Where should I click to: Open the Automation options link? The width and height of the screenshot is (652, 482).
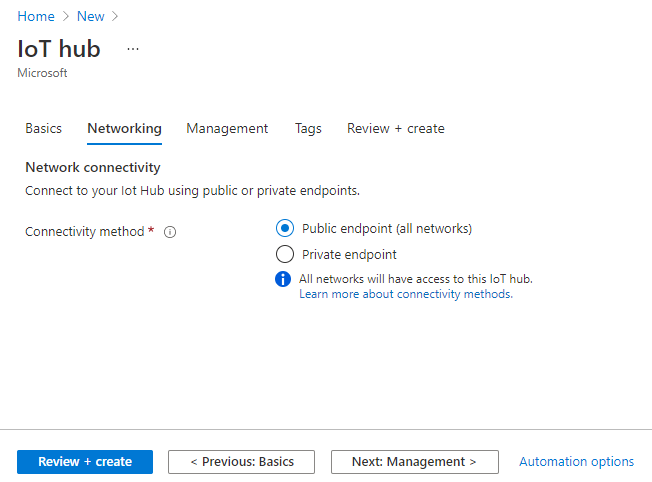tap(576, 462)
